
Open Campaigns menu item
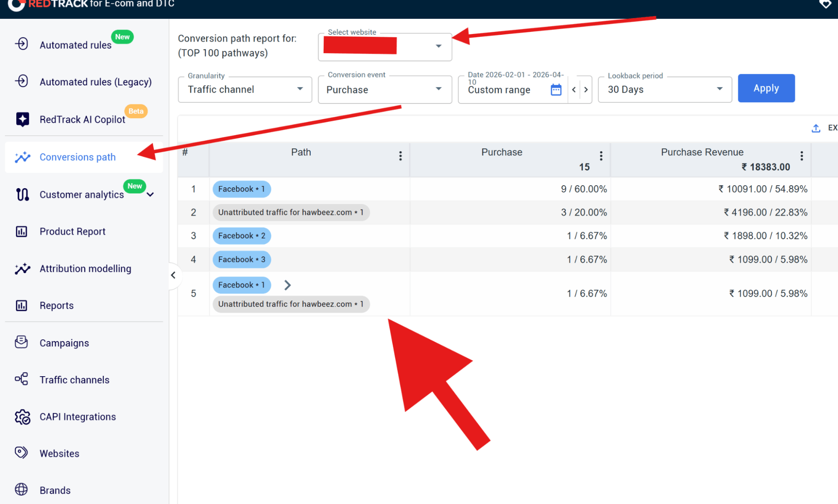coord(84,343)
